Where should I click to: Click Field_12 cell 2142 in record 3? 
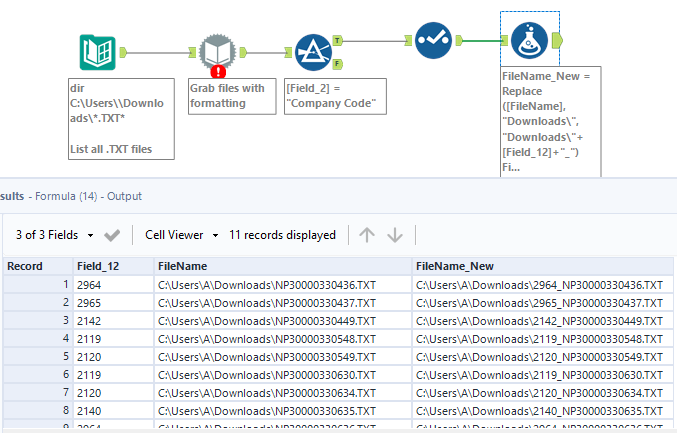[113, 321]
